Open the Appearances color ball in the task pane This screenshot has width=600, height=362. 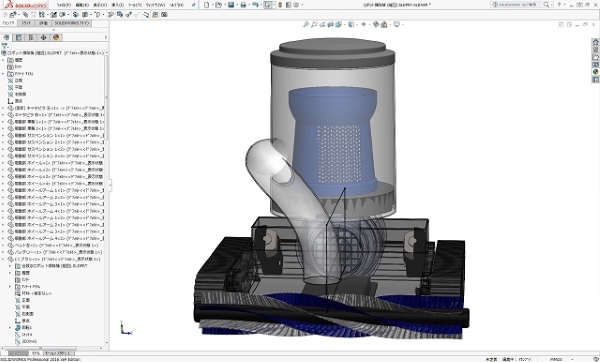[595, 72]
